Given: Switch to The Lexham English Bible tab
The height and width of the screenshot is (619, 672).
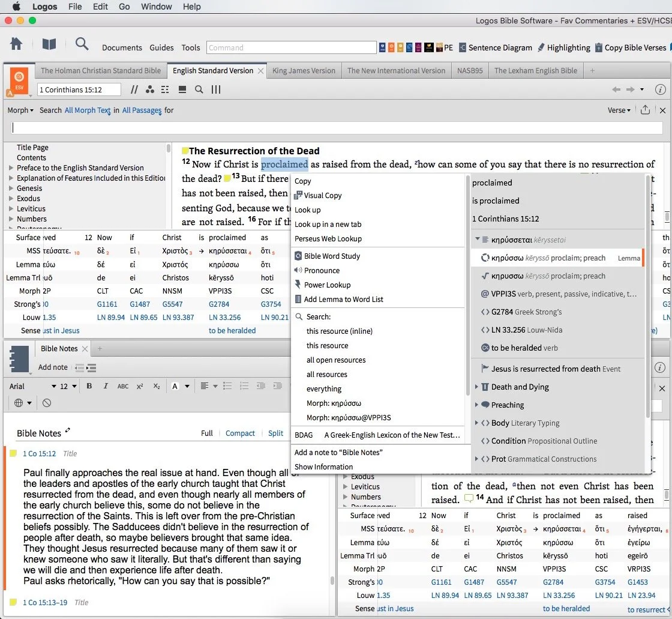Looking at the screenshot, I should click(x=535, y=70).
